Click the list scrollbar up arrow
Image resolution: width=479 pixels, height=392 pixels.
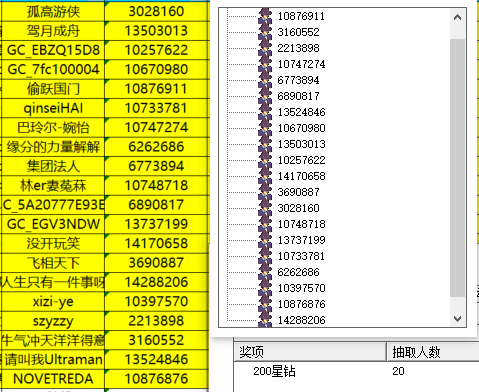pos(457,17)
